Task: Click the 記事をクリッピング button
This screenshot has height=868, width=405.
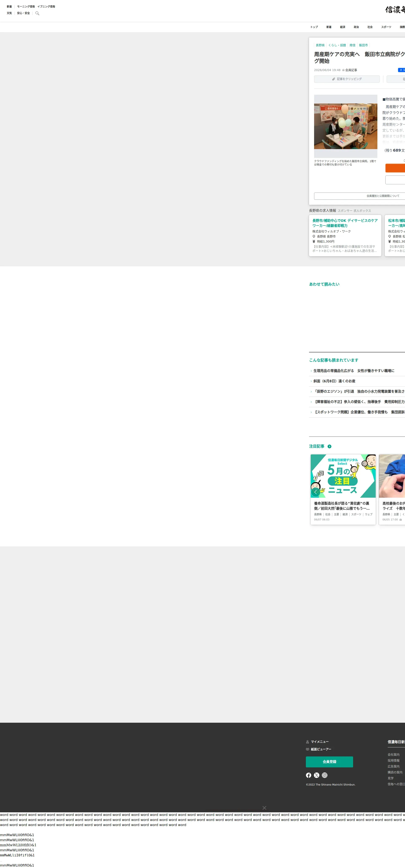Action: tap(347, 79)
